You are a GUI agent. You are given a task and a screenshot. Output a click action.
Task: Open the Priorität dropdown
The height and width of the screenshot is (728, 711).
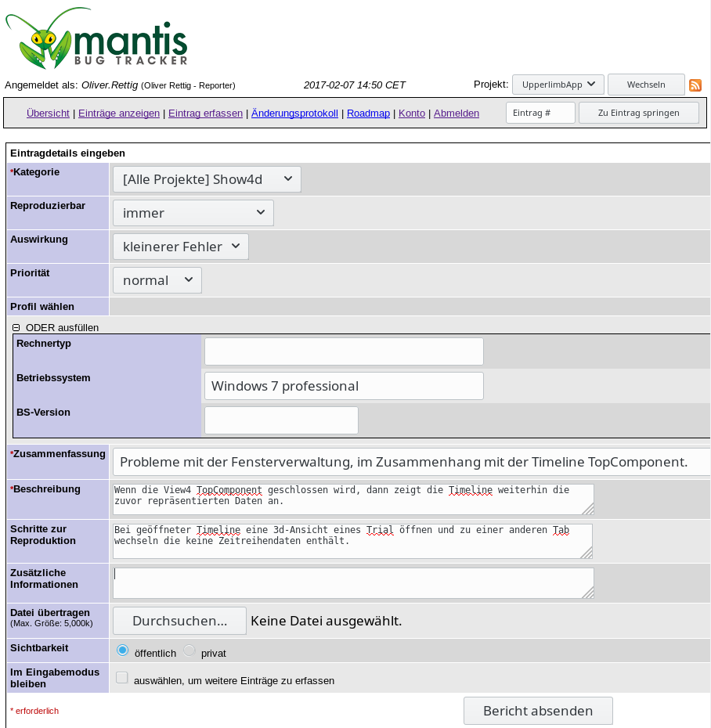tap(157, 280)
